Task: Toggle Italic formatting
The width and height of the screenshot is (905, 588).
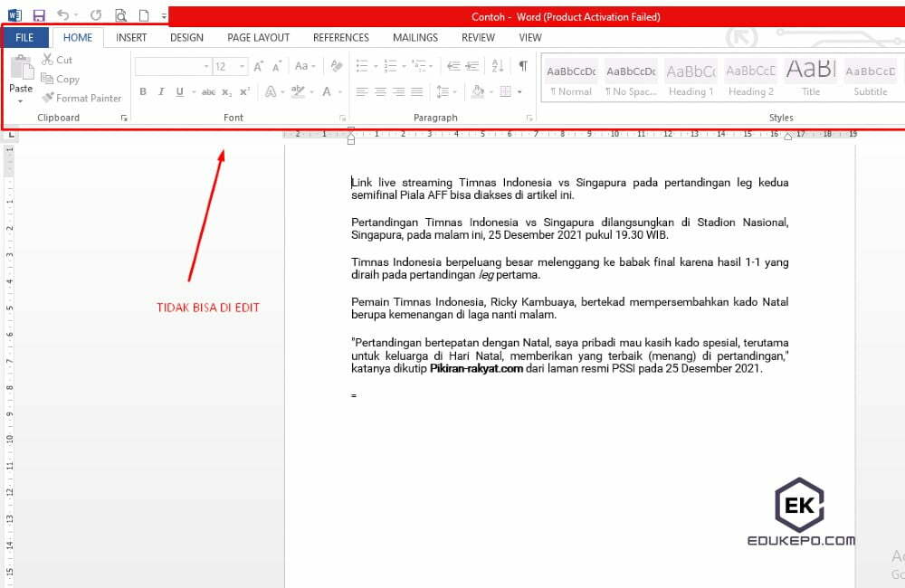Action: 160,91
